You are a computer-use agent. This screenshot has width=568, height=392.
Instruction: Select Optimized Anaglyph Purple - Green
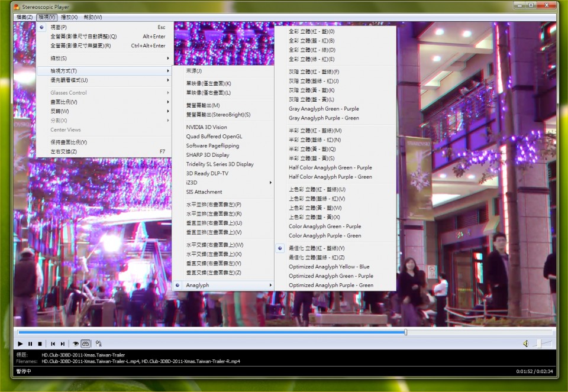[x=335, y=285]
